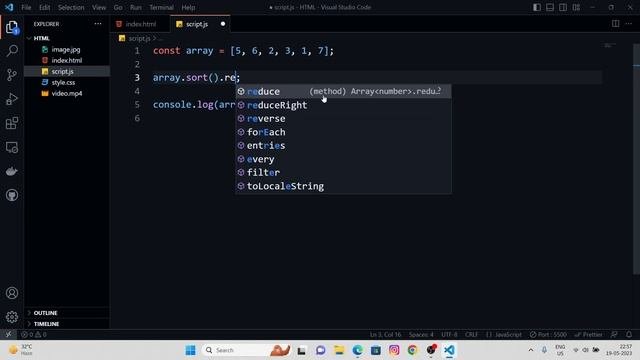Image resolution: width=640 pixels, height=360 pixels.
Task: Open the editor More Actions ellipsis
Action: pos(629,24)
